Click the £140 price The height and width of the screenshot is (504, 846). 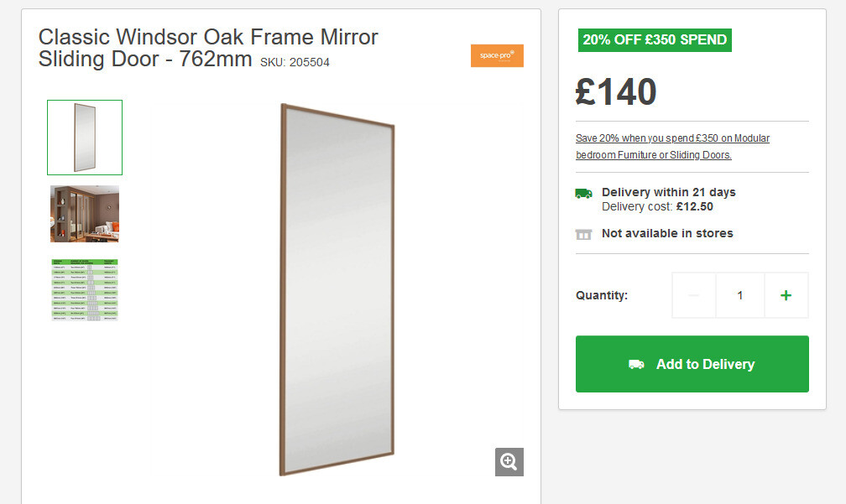pyautogui.click(x=616, y=92)
